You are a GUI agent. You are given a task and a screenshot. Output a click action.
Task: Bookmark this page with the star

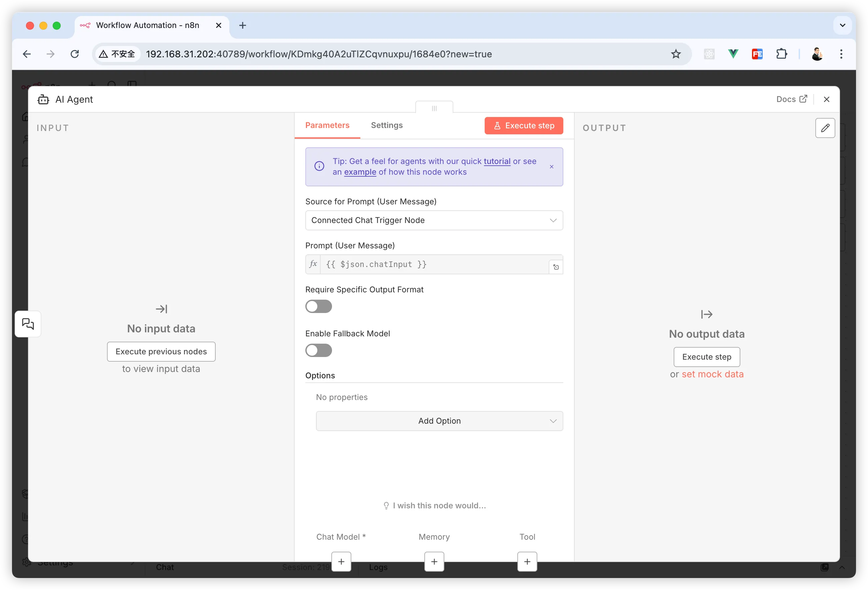[x=676, y=54]
